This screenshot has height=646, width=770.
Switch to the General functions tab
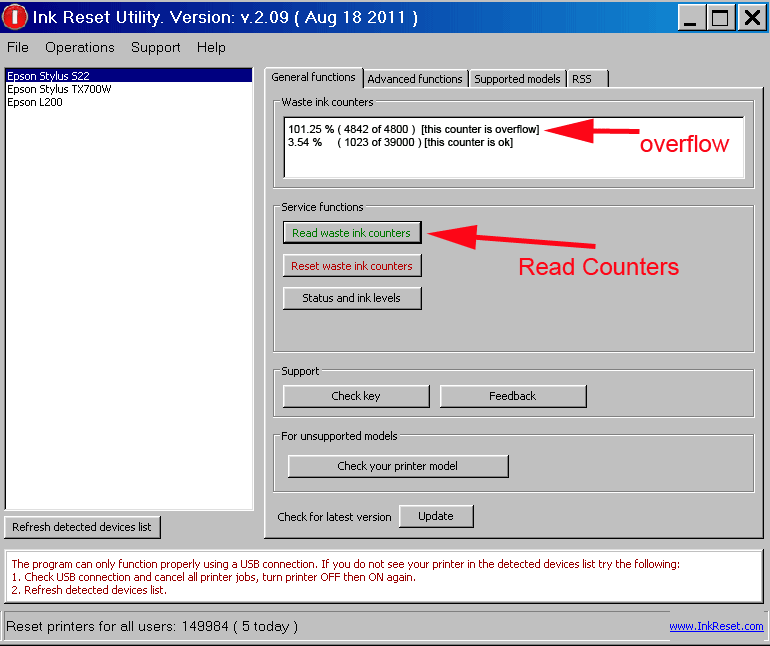[313, 77]
